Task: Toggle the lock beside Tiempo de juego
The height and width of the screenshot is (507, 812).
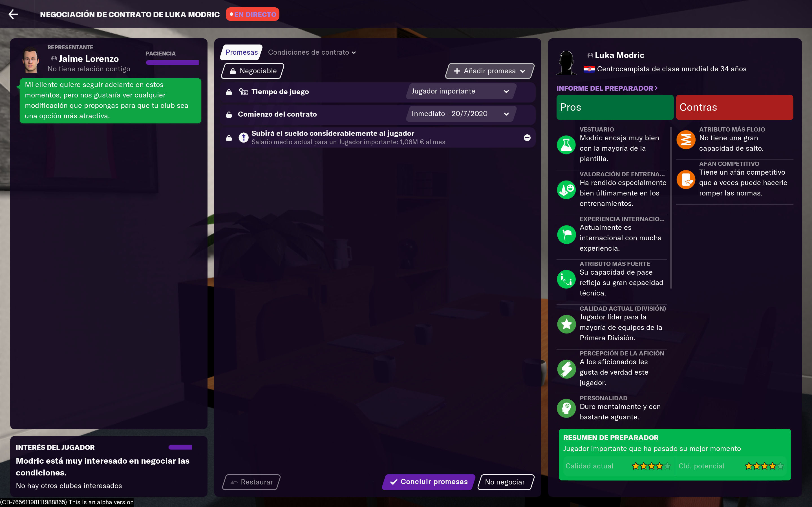Action: (x=229, y=92)
